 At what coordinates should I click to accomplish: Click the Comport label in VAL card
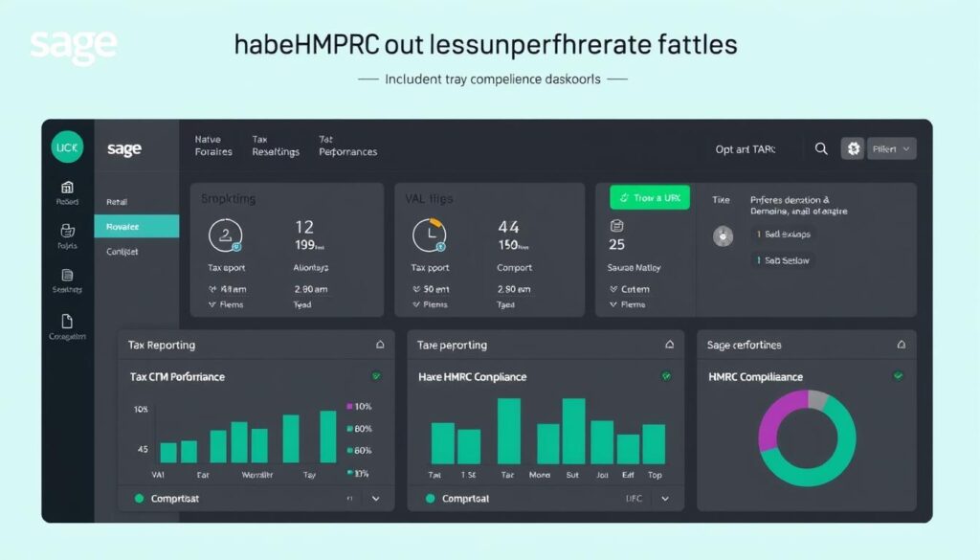pyautogui.click(x=514, y=267)
